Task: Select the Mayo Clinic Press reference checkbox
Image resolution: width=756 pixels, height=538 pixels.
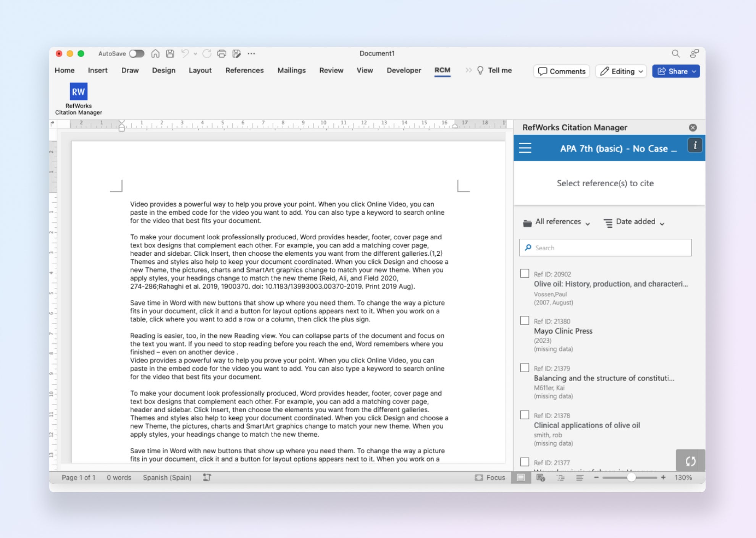Action: coord(525,321)
